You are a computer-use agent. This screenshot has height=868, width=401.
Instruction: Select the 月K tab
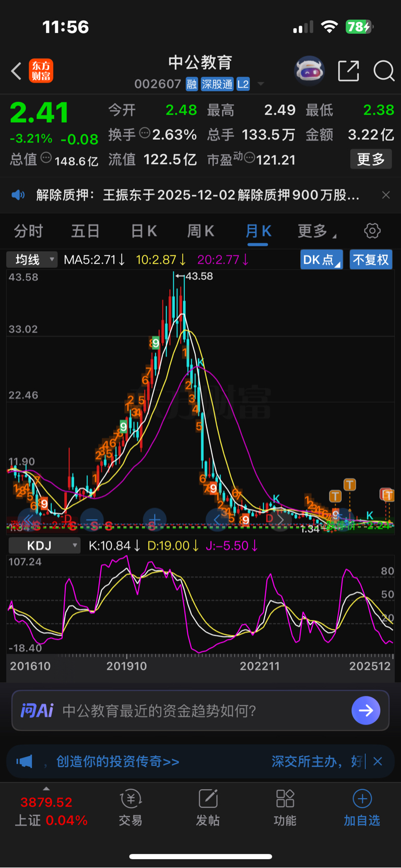(258, 231)
